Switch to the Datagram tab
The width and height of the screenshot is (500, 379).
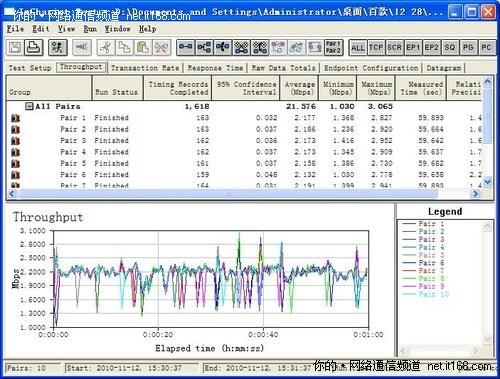(444, 68)
